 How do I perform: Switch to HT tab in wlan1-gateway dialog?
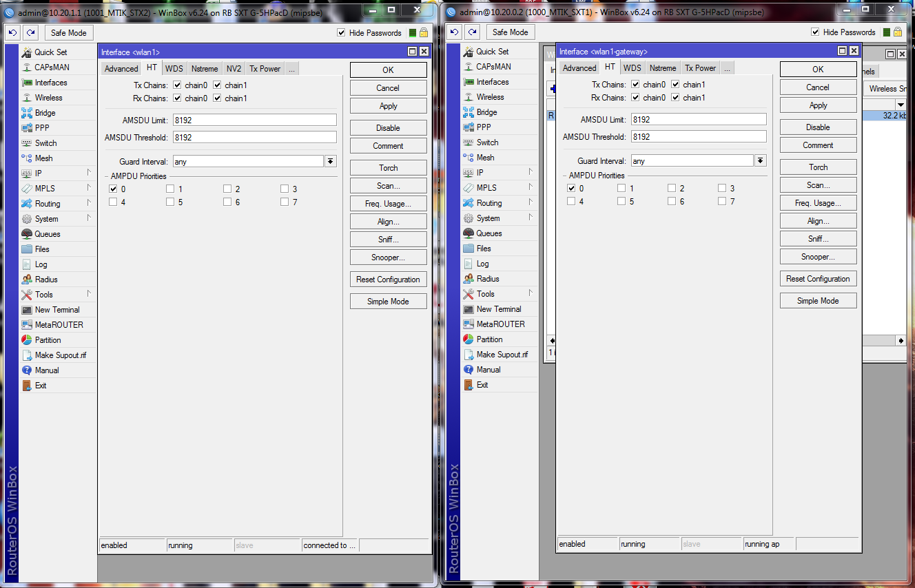pyautogui.click(x=610, y=67)
